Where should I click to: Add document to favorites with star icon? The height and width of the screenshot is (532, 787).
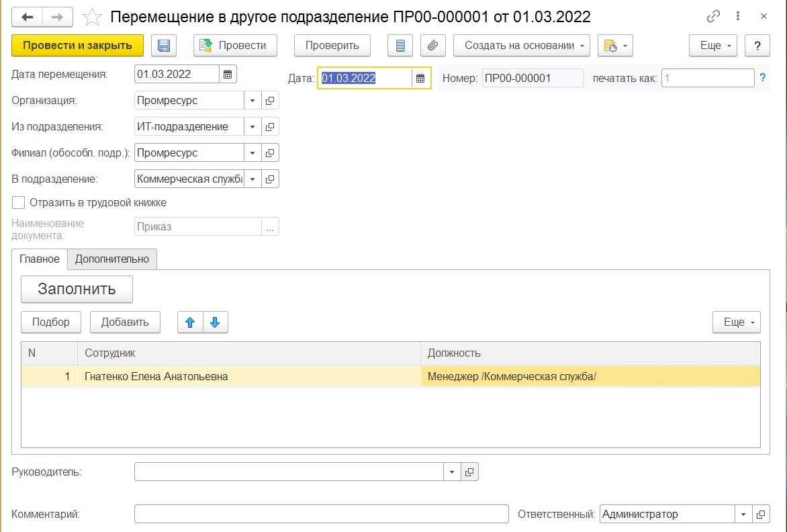tap(91, 17)
